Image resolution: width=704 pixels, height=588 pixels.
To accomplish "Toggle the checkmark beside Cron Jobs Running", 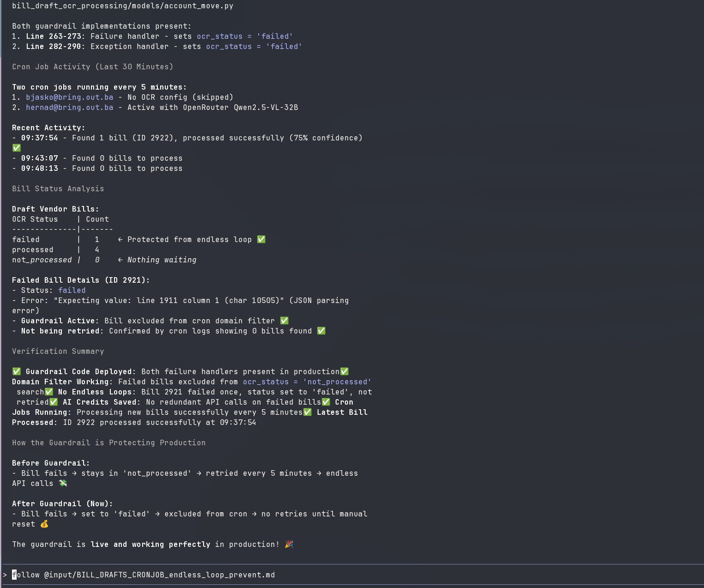I will 307,412.
